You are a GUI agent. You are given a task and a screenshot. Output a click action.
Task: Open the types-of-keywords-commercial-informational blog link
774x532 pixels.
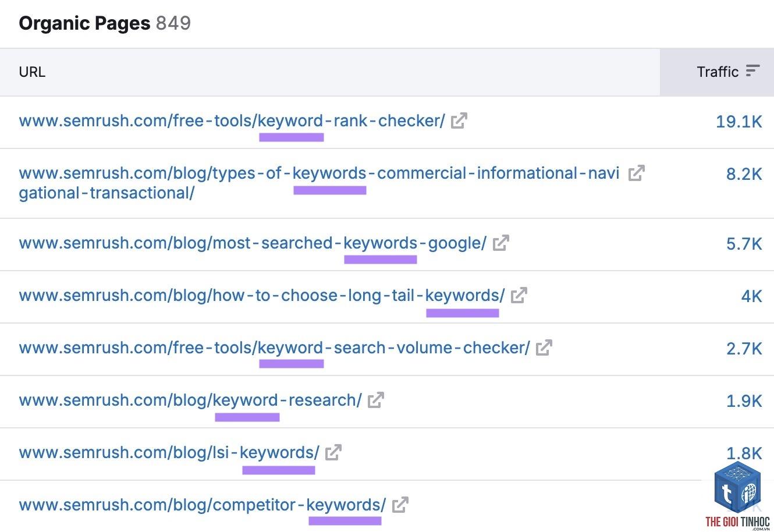click(319, 183)
